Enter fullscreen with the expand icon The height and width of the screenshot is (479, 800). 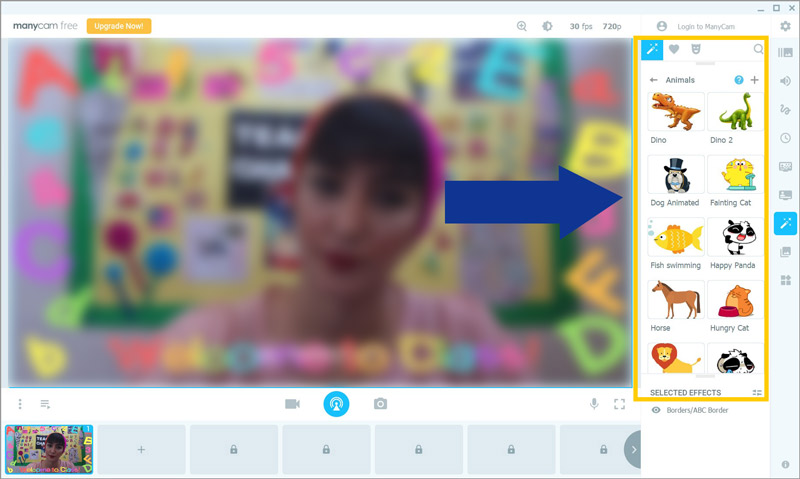pyautogui.click(x=619, y=404)
